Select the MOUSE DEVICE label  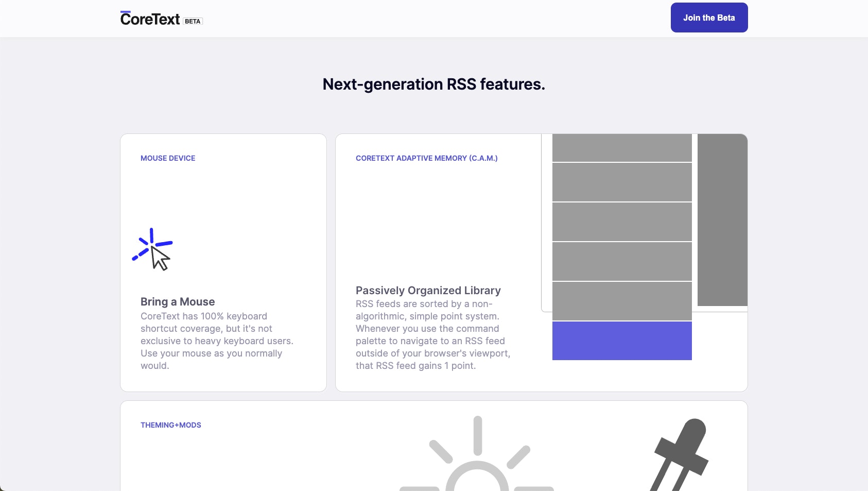point(168,158)
